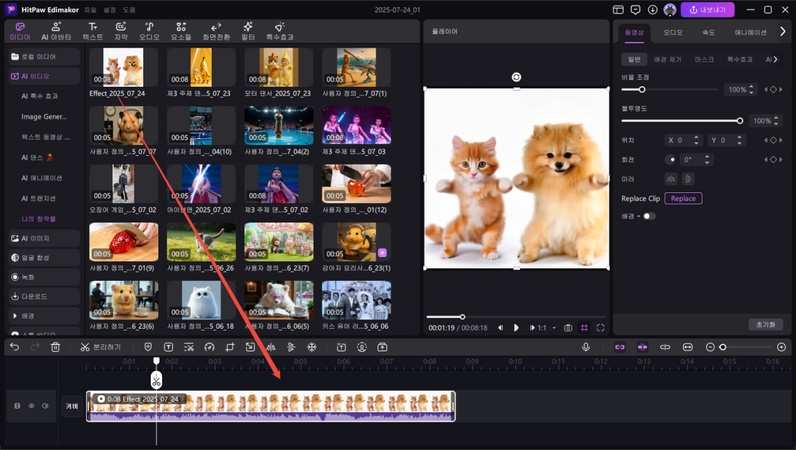Mute the track with speaker icon
The image size is (796, 450).
tap(45, 406)
